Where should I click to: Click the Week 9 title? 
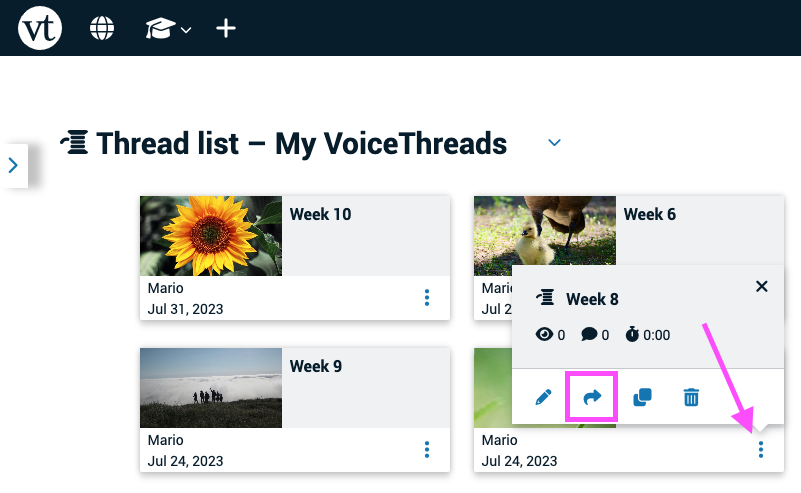coord(316,366)
